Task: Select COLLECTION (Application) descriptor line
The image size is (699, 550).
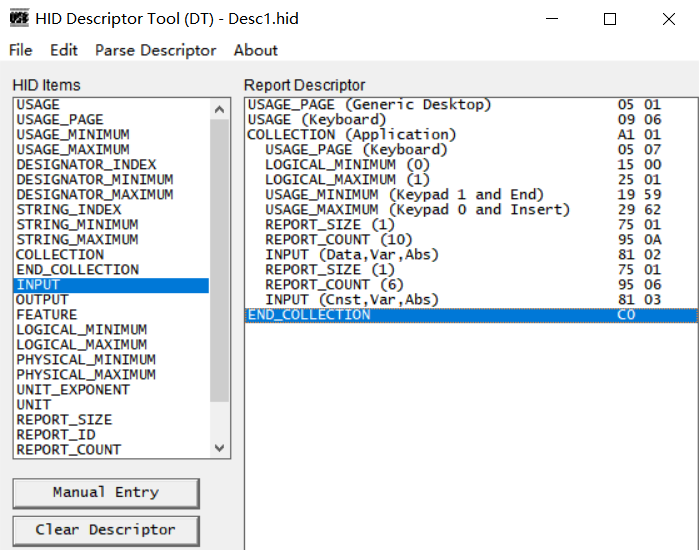Action: click(x=472, y=135)
